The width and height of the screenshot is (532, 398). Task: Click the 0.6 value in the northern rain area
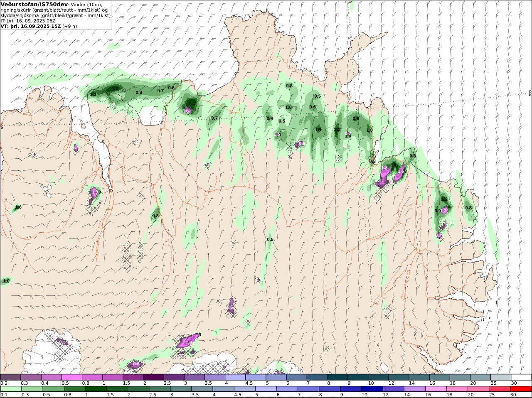tap(313, 107)
